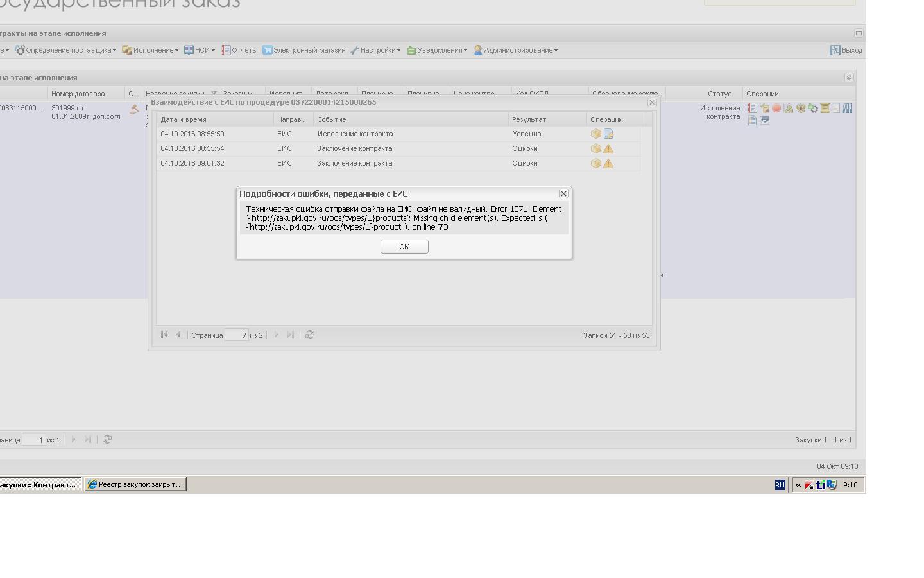Select the 04.10.2016 08:55:50 timestamp cell
This screenshot has width=924, height=578.
tap(193, 134)
